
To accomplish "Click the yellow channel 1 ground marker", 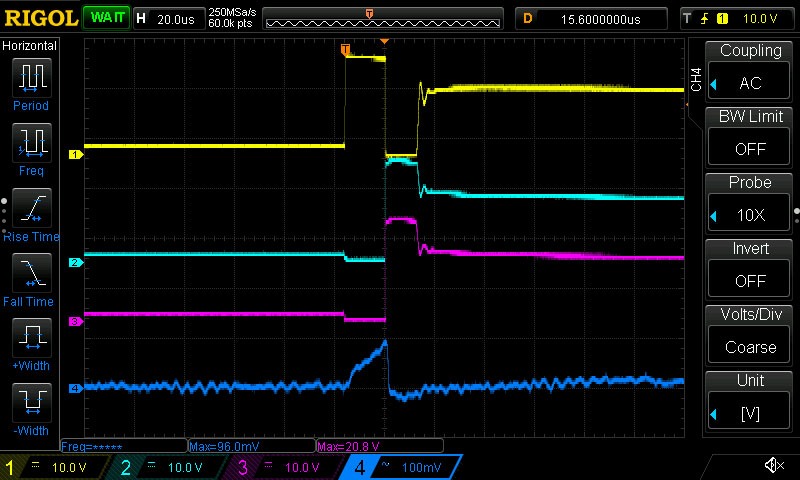I will click(x=76, y=154).
